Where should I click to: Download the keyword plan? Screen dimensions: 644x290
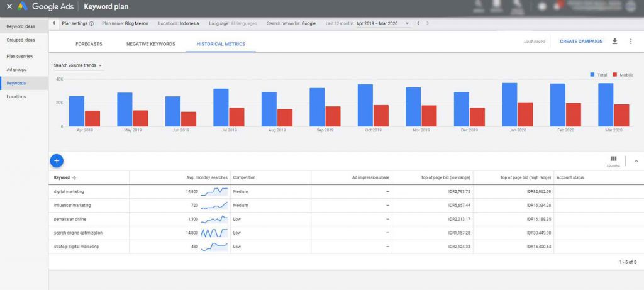[614, 41]
